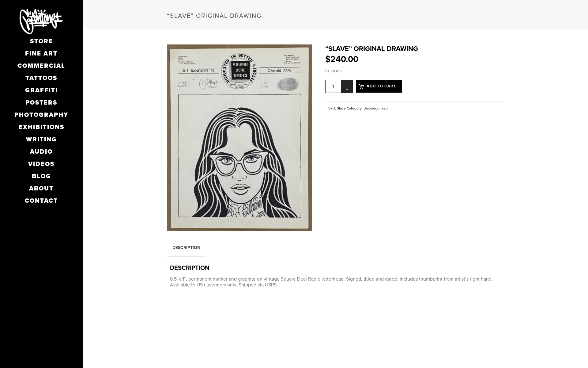Image resolution: width=588 pixels, height=368 pixels.
Task: Open the Posters page
Action: point(41,102)
